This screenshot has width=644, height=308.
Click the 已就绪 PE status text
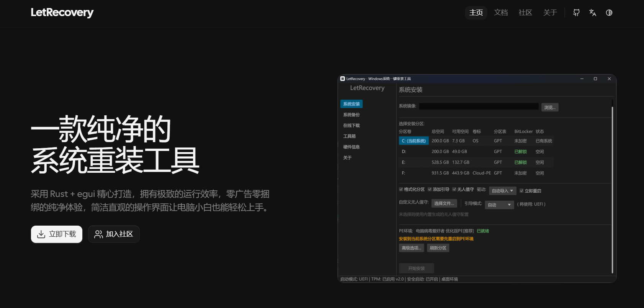click(483, 231)
